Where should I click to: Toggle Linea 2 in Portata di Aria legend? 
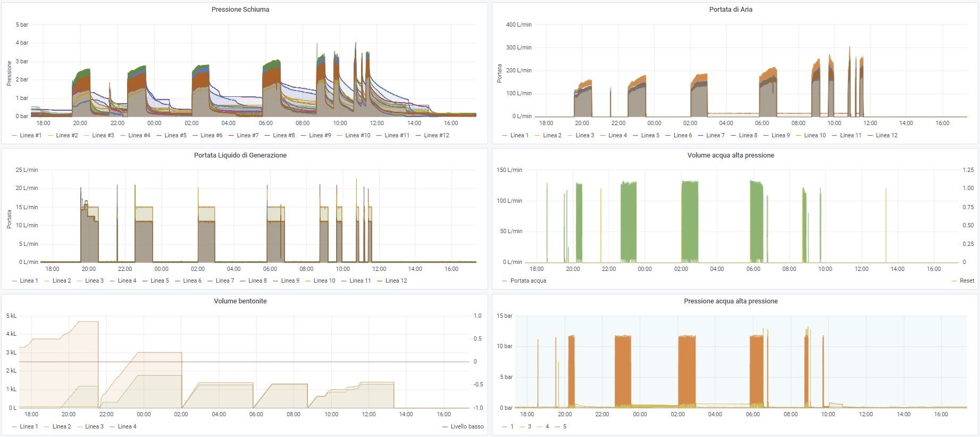552,135
